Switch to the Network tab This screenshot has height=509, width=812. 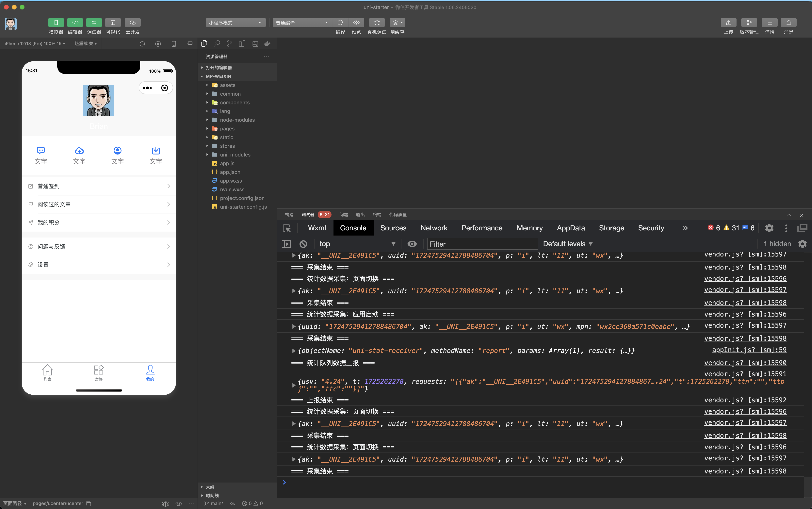point(434,228)
